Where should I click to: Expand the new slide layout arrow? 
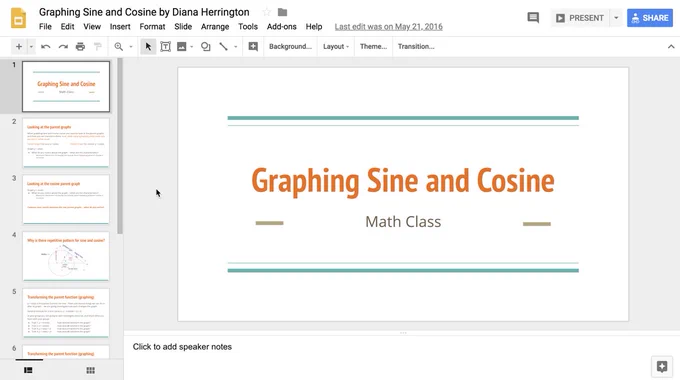click(x=31, y=46)
